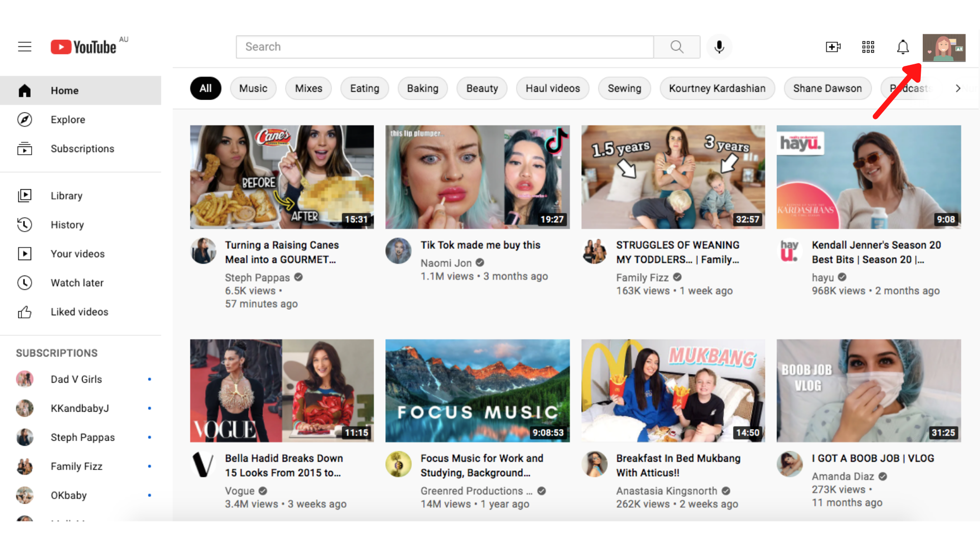Open the account profile avatar
Image resolution: width=980 pixels, height=551 pixels.
pyautogui.click(x=944, y=48)
